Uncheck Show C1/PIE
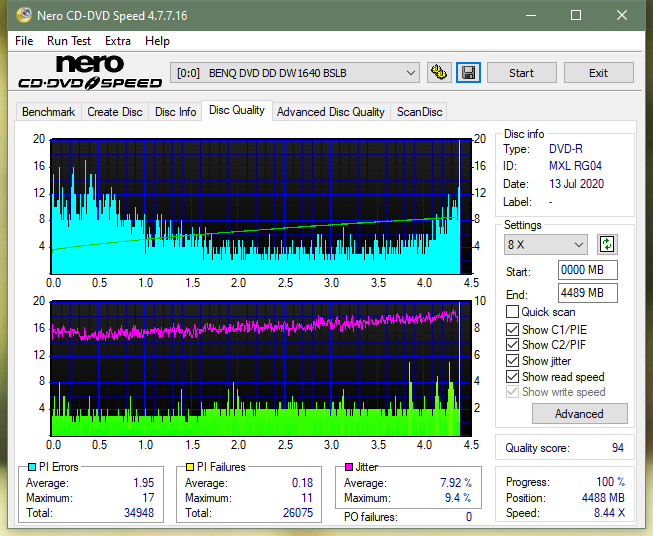 pos(512,329)
